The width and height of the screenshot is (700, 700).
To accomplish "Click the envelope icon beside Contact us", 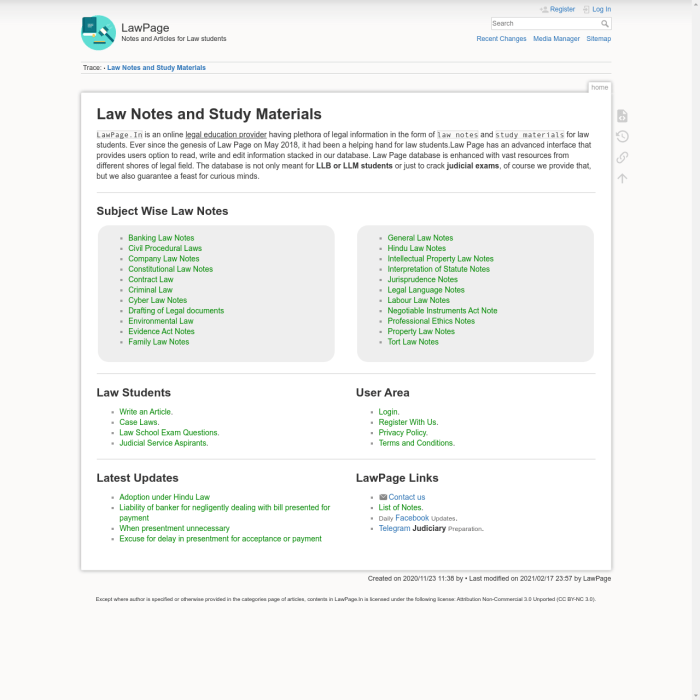I will [383, 497].
